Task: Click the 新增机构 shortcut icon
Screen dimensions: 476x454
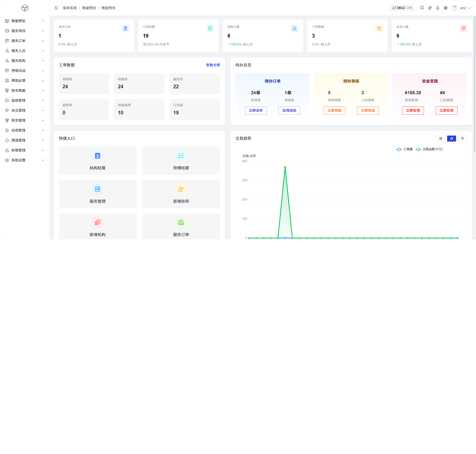Action: coord(98,222)
